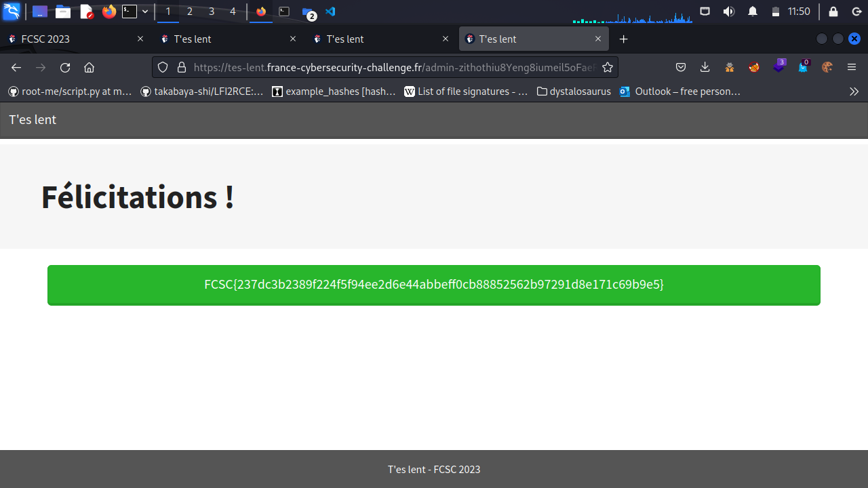Open the example_hashes bookmark
This screenshot has width=868, height=488.
334,91
